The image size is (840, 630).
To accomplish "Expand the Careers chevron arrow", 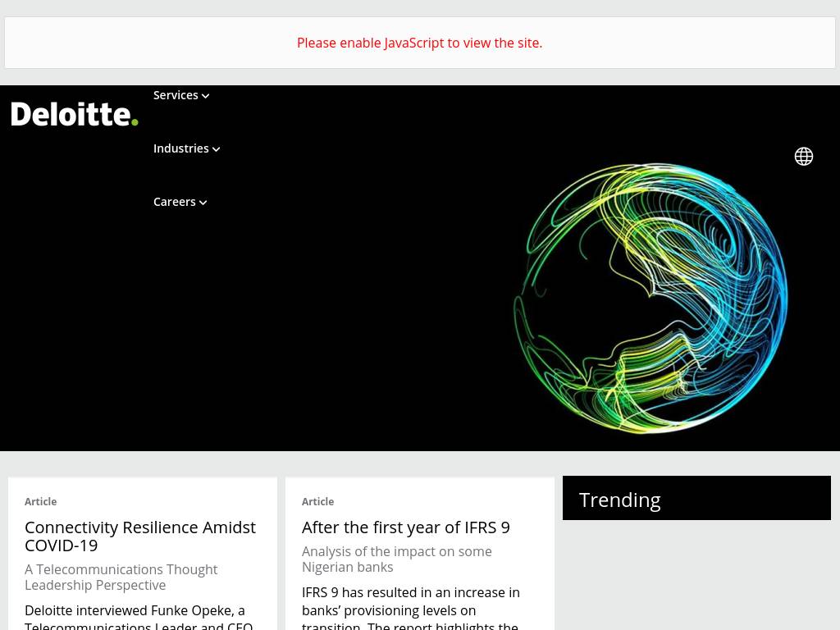I will [x=203, y=203].
